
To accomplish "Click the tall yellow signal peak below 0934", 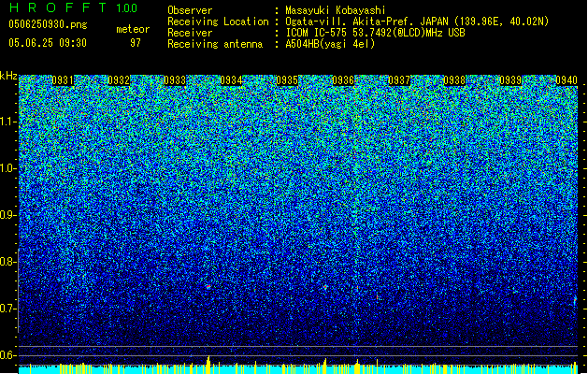I will tap(208, 365).
